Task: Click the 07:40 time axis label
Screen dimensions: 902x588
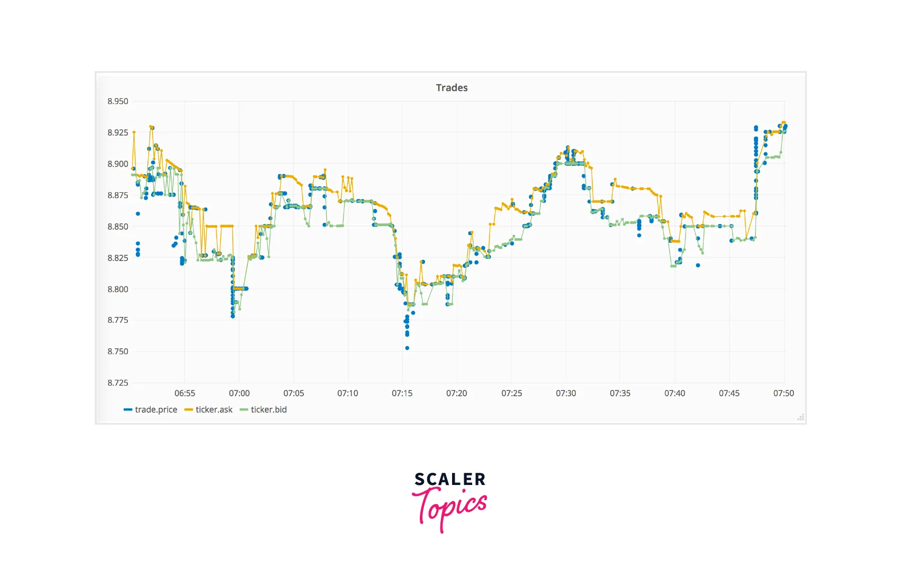Action: [675, 394]
